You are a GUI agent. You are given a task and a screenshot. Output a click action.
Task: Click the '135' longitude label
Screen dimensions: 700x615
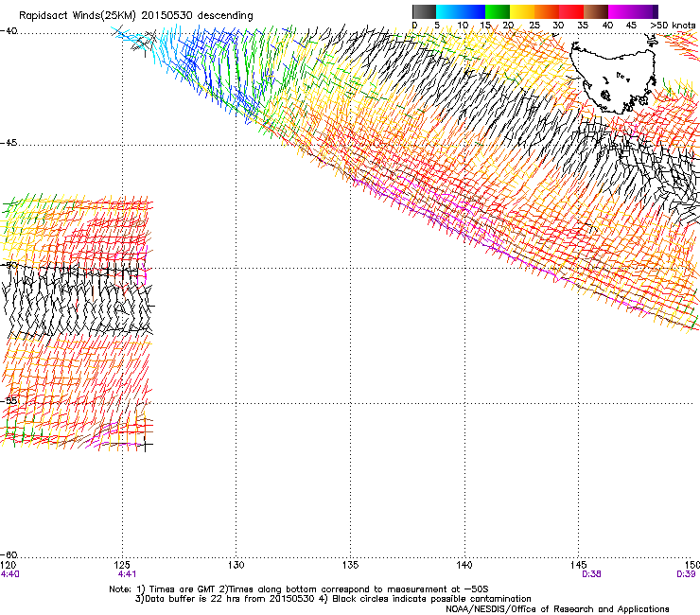350,566
